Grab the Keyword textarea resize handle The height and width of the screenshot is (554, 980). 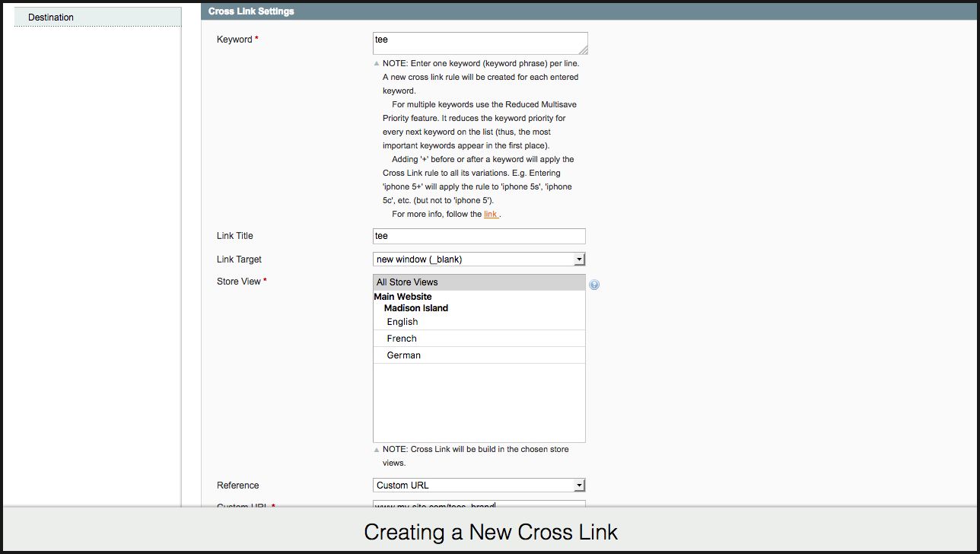coord(583,49)
